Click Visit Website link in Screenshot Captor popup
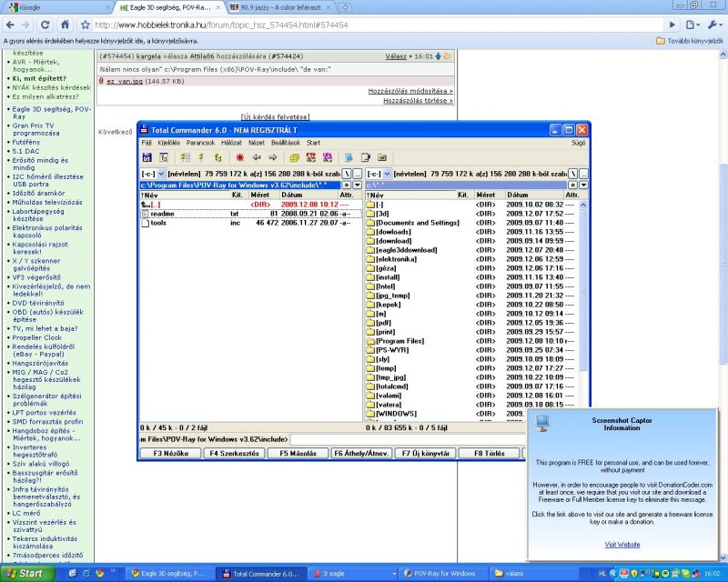This screenshot has width=728, height=582. 622,545
